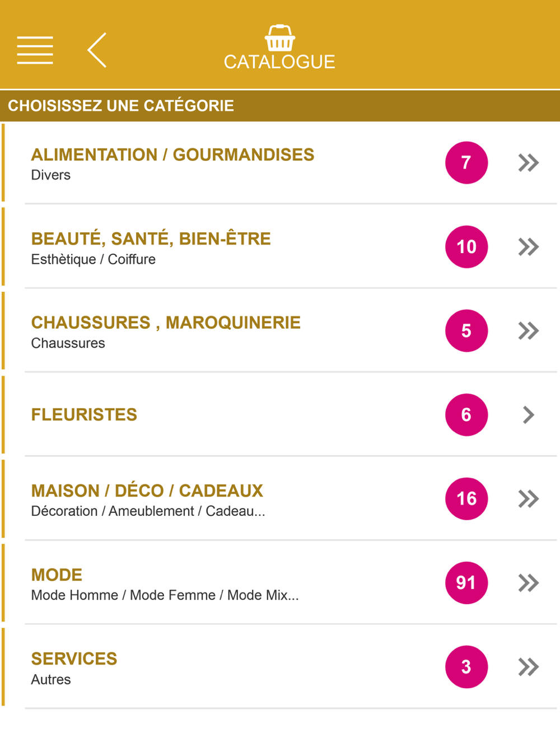The width and height of the screenshot is (560, 747).
Task: Expand Chaussures, Maroquinerie double chevron
Action: [x=529, y=330]
